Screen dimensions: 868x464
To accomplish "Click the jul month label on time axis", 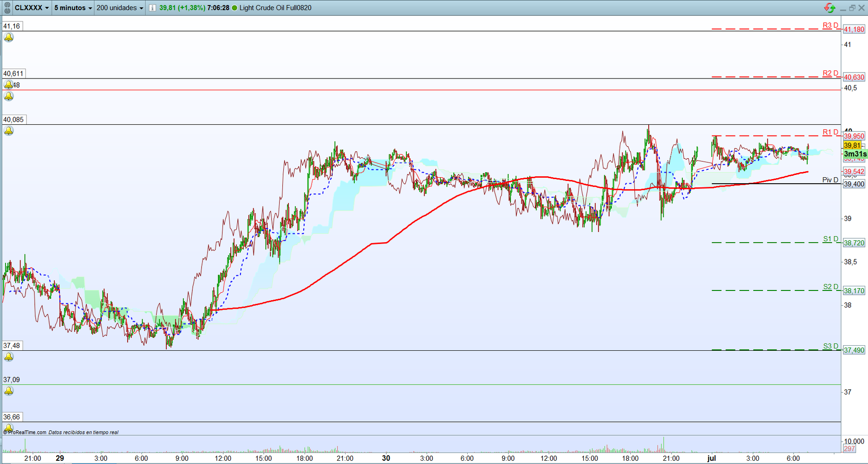I will click(711, 458).
